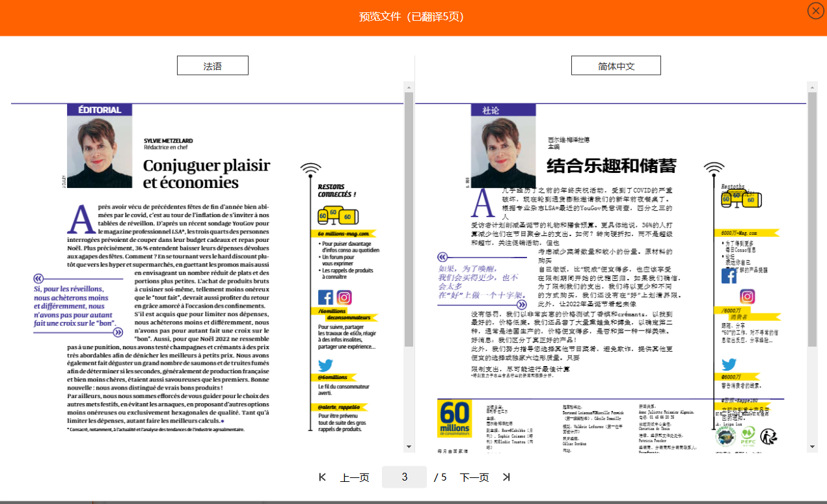Screen dimensions: 827x504
Task: Click the Chinese pane scrollbar down arrow
Action: click(812, 447)
